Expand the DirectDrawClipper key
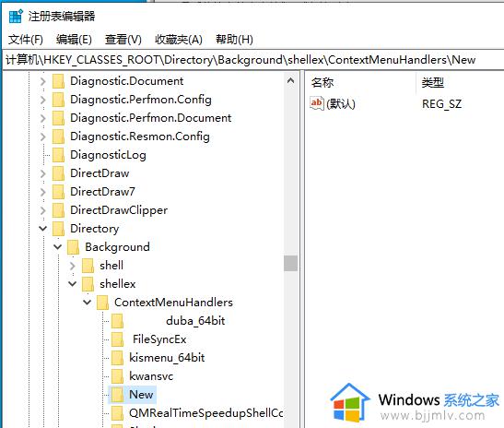This screenshot has height=428, width=504. [x=42, y=210]
